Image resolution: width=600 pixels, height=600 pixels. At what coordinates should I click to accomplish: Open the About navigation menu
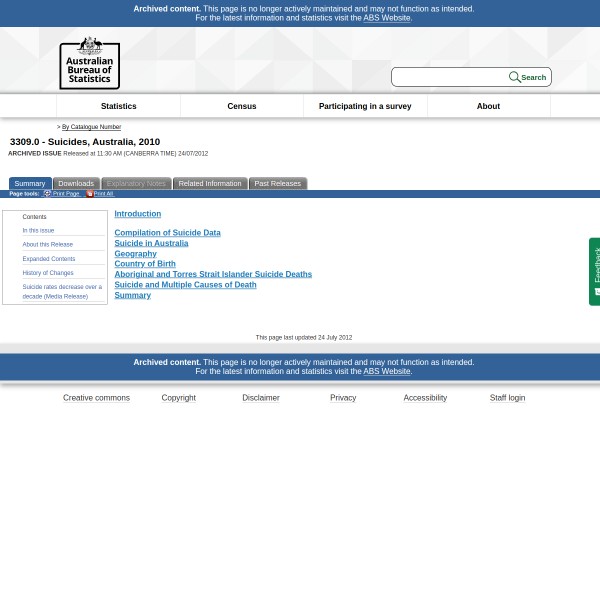pyautogui.click(x=487, y=106)
